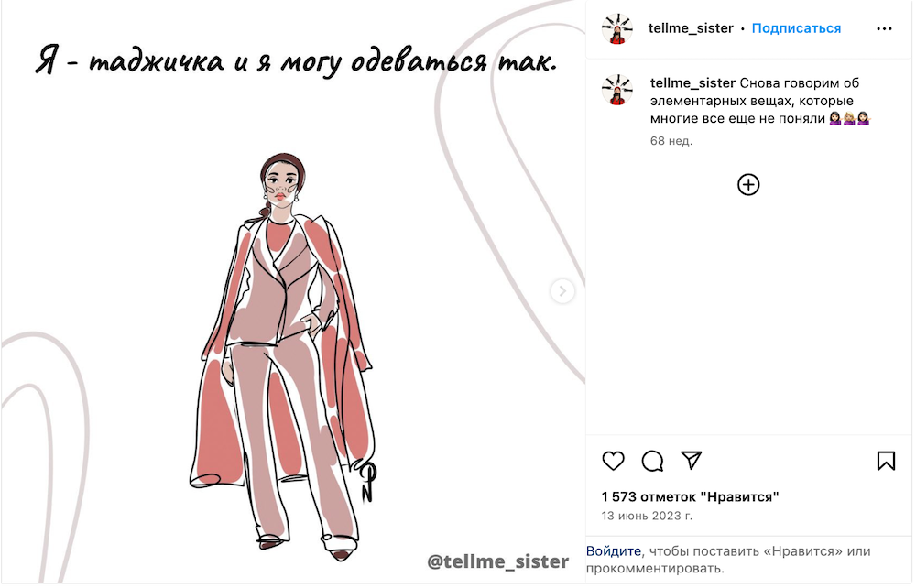Click the 13 июнь 2023 date
Viewport: 916px width, 588px height.
[647, 516]
